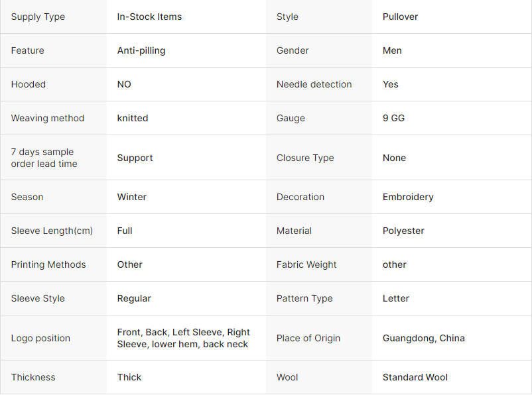This screenshot has height=395, width=532.
Task: Click the Embroidery decoration value
Action: (408, 197)
